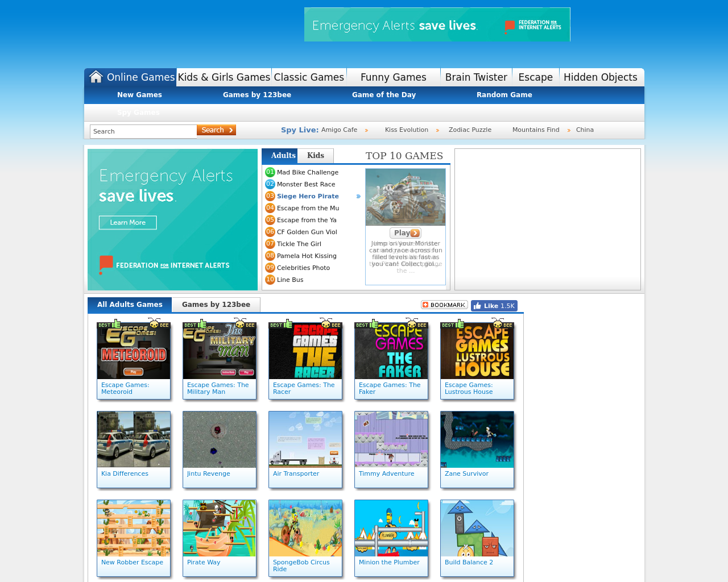Image resolution: width=728 pixels, height=582 pixels.
Task: Expand the arrow next to Siege Hero Pirate
Action: tap(358, 196)
